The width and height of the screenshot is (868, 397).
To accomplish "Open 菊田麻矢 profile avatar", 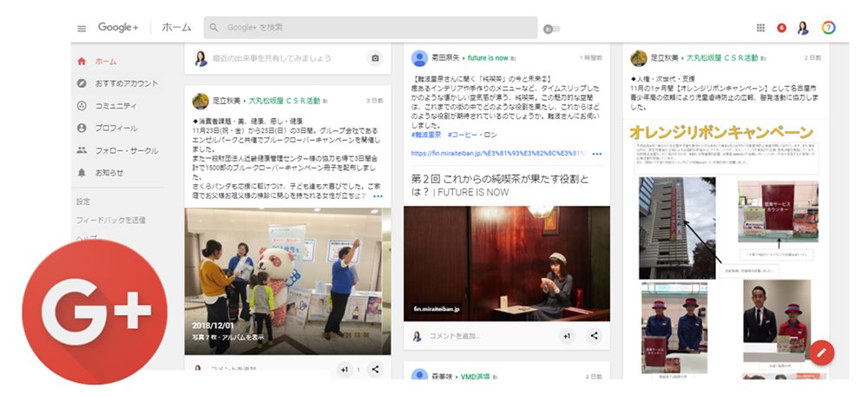I will (x=419, y=58).
